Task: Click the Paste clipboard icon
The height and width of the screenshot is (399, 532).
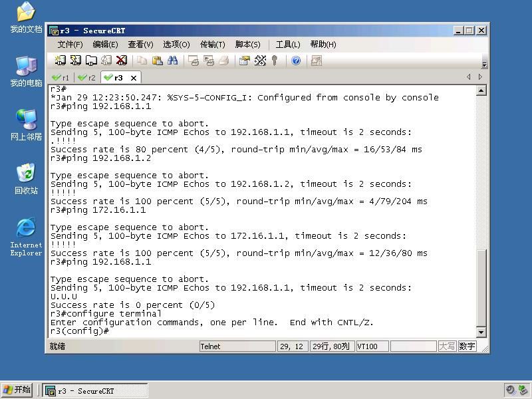Action: click(x=157, y=61)
